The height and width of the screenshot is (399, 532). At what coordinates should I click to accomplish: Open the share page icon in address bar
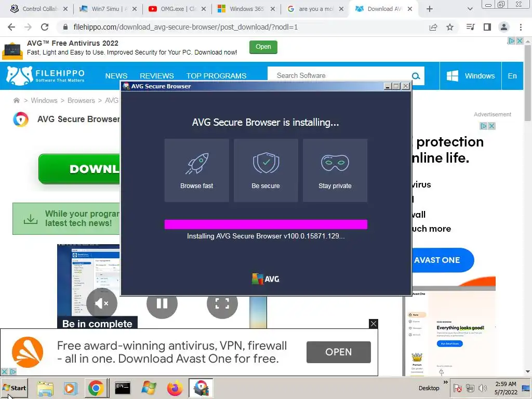433,27
